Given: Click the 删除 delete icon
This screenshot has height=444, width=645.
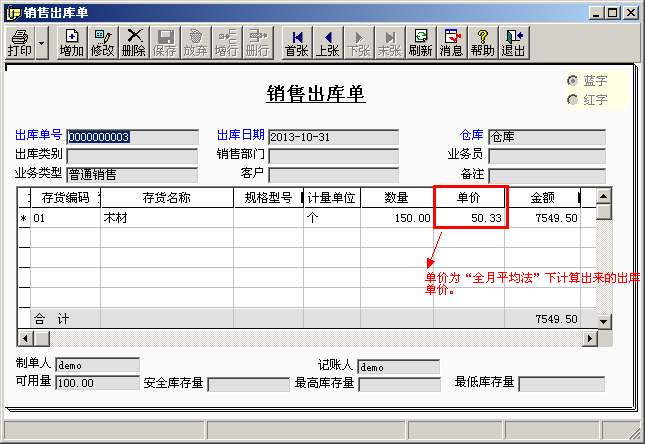Looking at the screenshot, I should click(x=134, y=43).
